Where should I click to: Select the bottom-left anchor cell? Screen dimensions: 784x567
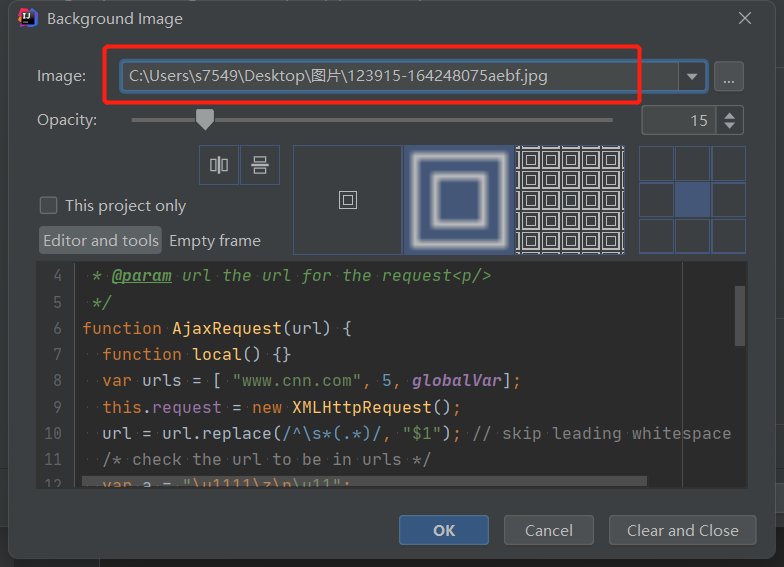pos(656,236)
